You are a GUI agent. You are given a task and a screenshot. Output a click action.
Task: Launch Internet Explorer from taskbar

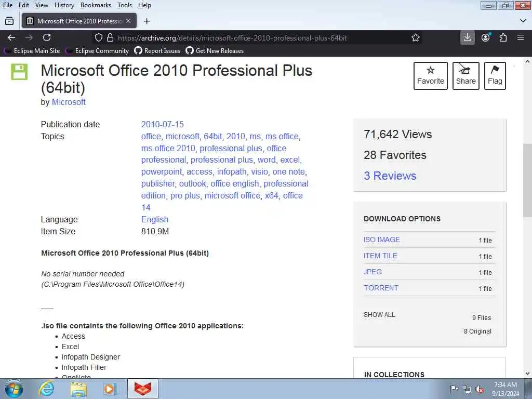point(46,389)
